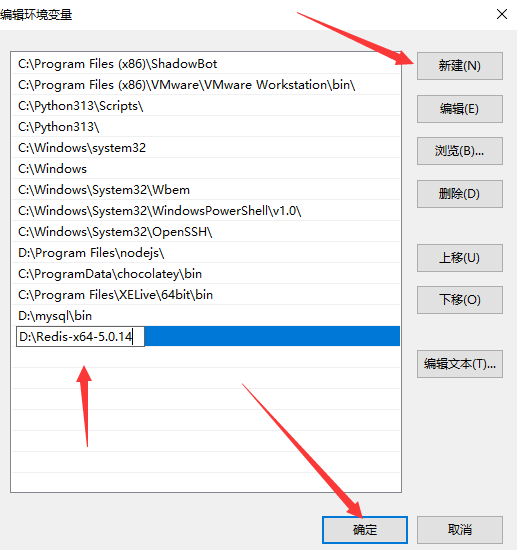Confirm with the 确定 button
The width and height of the screenshot is (517, 550).
click(365, 530)
